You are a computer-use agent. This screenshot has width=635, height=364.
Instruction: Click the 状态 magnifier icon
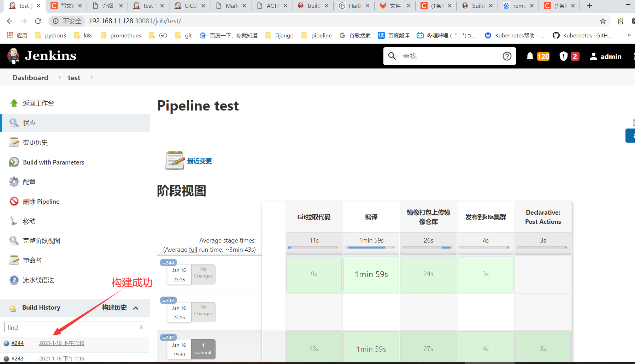[14, 123]
